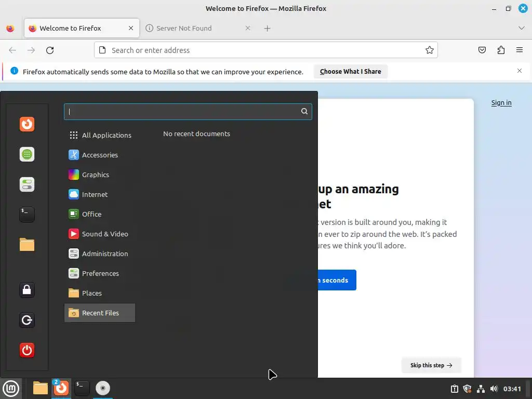Viewport: 532px width, 399px height.
Task: Open the Software Manager favorite icon
Action: pyautogui.click(x=27, y=154)
